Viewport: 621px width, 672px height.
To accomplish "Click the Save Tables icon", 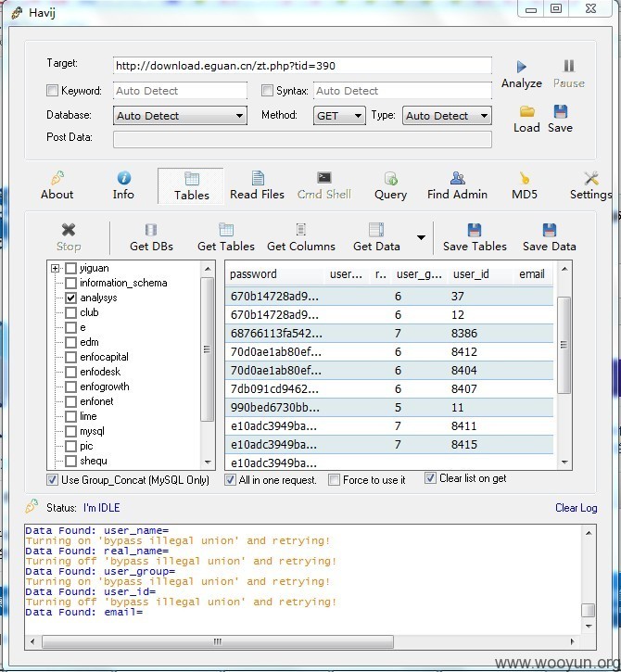I will [x=475, y=230].
